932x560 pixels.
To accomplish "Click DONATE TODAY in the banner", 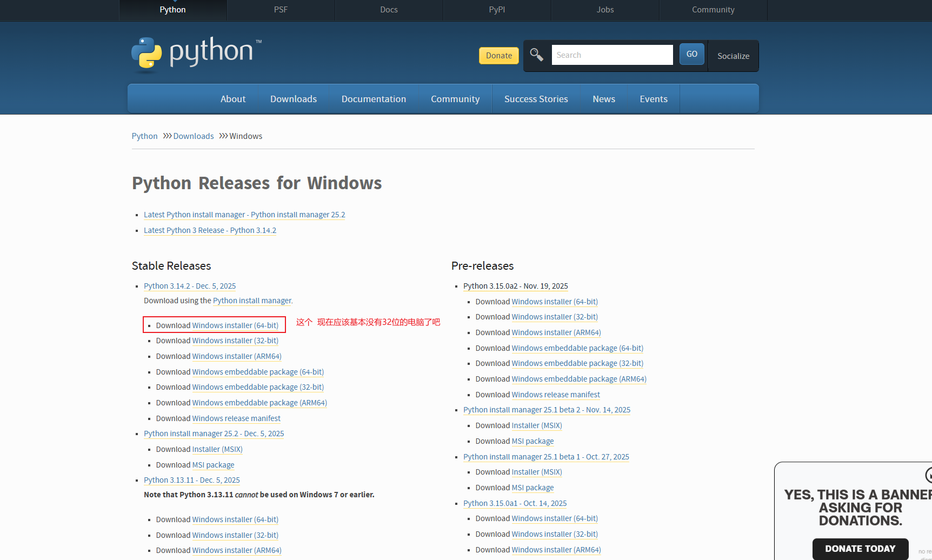I will (x=860, y=548).
